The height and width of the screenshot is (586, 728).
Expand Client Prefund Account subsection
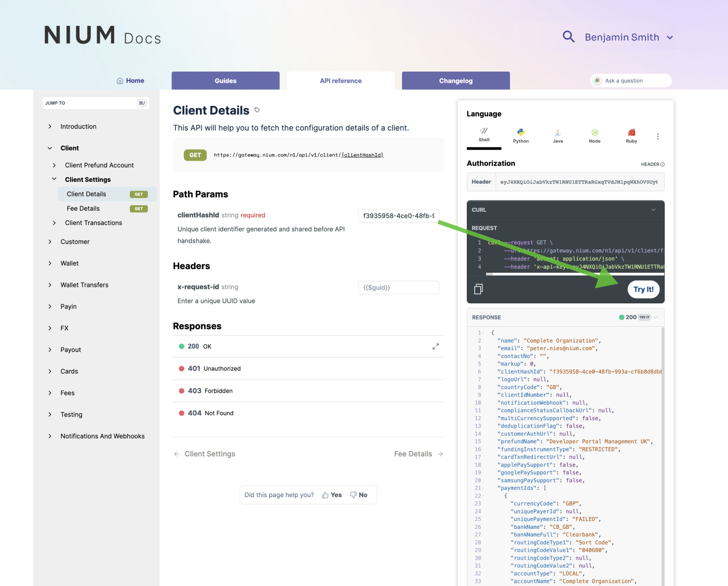point(54,165)
